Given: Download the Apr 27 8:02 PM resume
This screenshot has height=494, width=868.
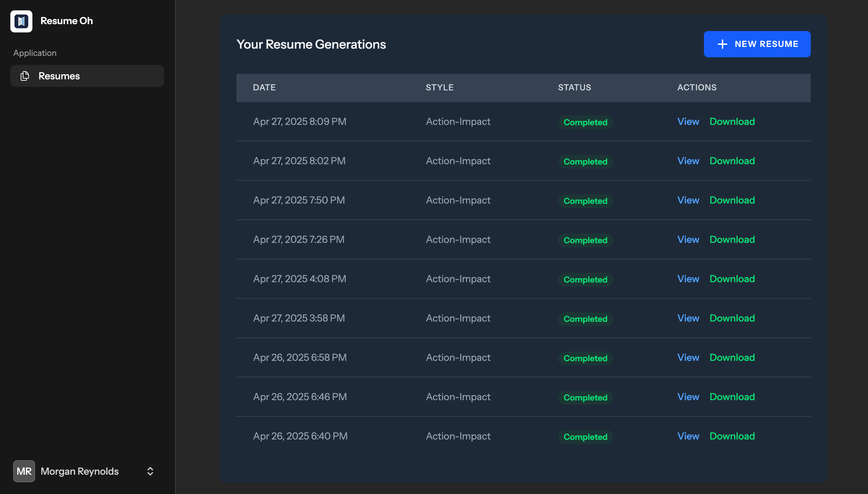Looking at the screenshot, I should click(732, 161).
